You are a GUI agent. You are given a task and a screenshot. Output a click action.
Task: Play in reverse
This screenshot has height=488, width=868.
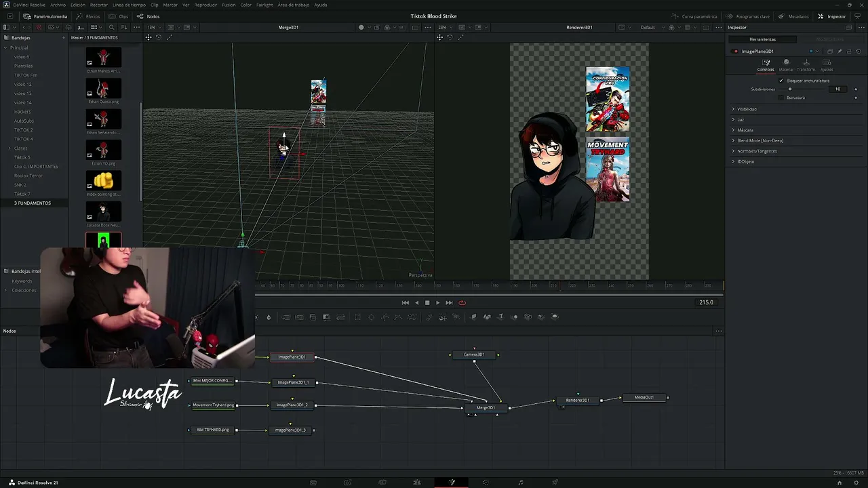click(416, 303)
